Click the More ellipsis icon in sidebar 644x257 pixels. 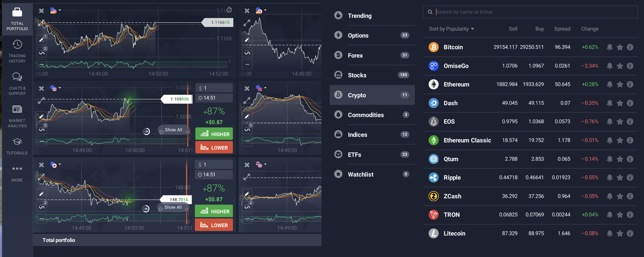pos(17,169)
